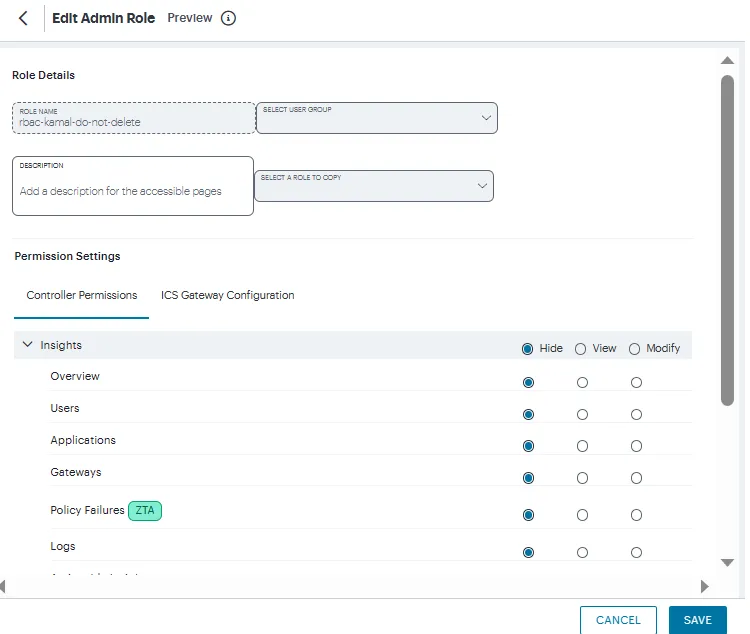The width and height of the screenshot is (750, 634).
Task: Set Users permission to Hide
Action: [529, 414]
